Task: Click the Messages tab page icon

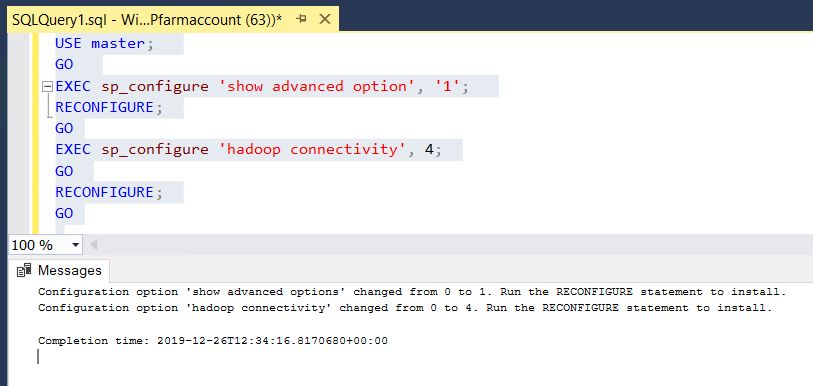Action: pyautogui.click(x=24, y=270)
